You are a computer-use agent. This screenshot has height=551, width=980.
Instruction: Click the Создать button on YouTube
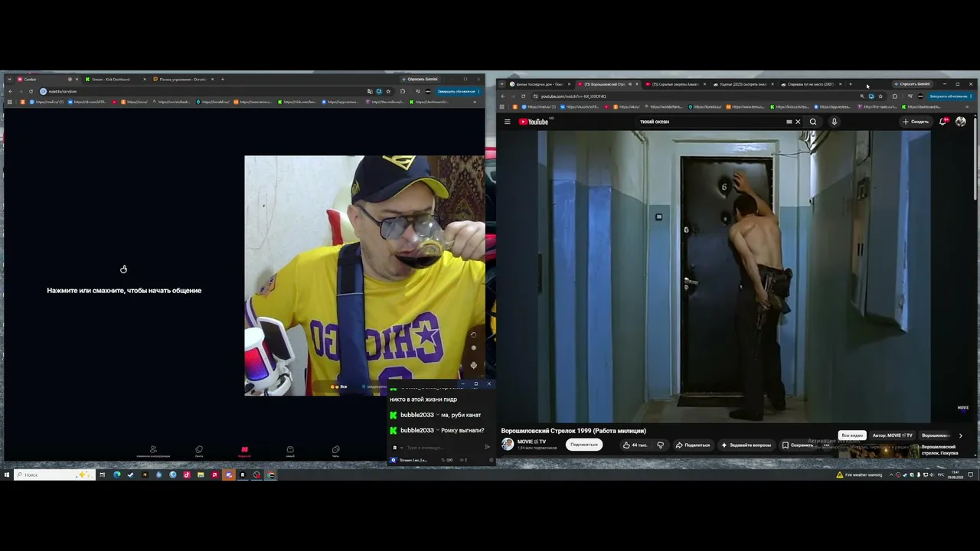click(916, 122)
